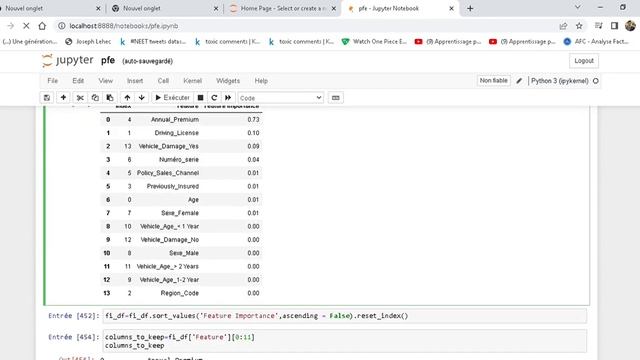The width and height of the screenshot is (640, 360).
Task: Click the Driving_License feature cell
Action: pyautogui.click(x=176, y=133)
